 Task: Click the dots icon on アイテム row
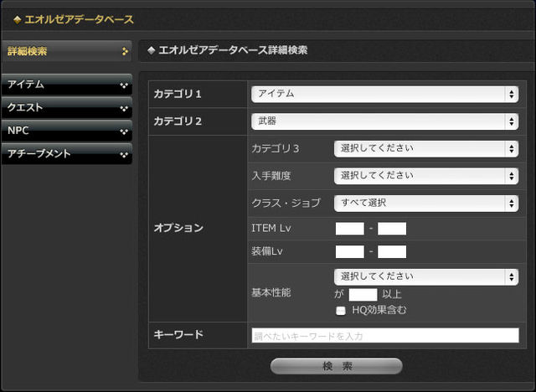tap(124, 85)
